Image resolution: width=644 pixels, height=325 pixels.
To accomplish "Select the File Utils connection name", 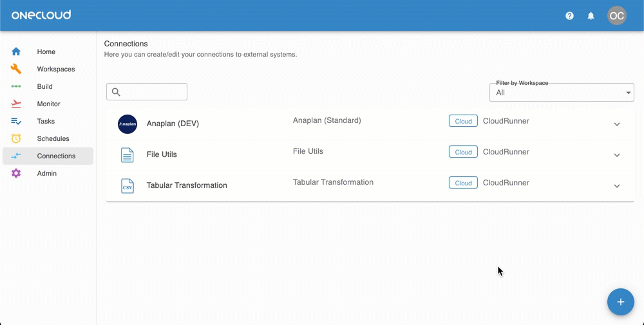I will pos(162,154).
